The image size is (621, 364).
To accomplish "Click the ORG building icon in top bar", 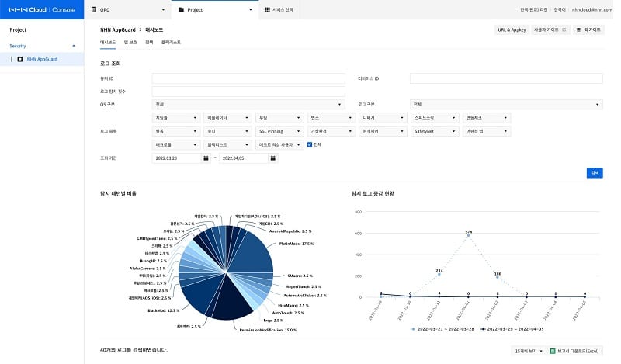I will point(94,9).
